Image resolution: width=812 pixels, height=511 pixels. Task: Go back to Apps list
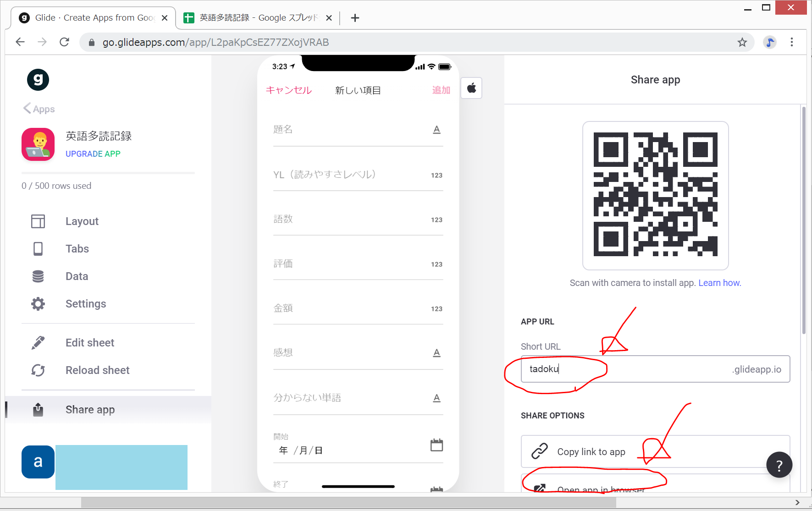coord(39,109)
